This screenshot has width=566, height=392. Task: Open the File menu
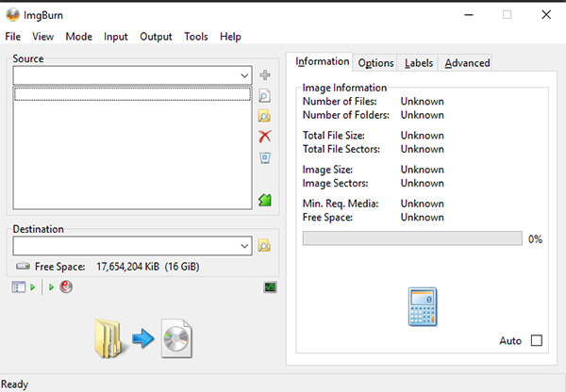[x=13, y=37]
